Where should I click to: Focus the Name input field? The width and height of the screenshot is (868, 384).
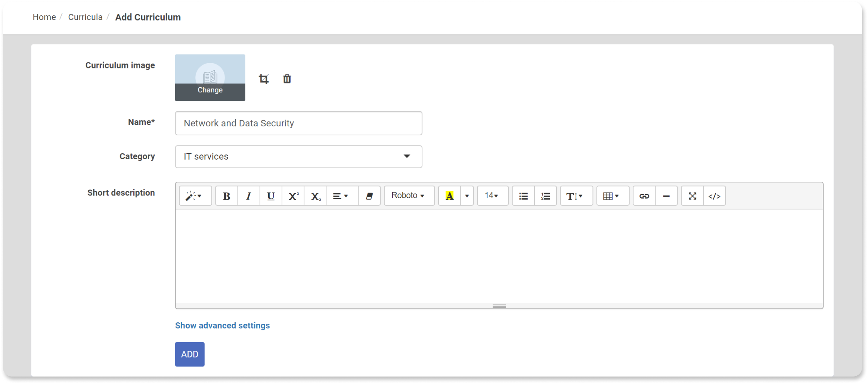pos(298,123)
